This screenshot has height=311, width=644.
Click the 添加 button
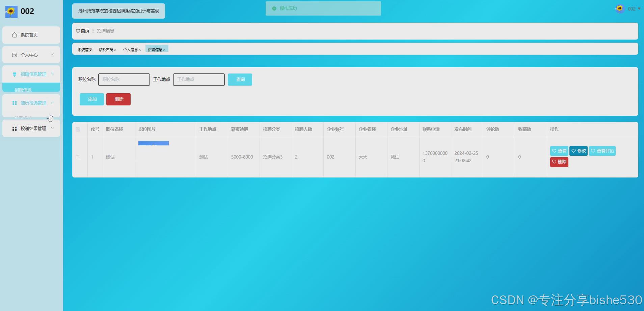[92, 99]
